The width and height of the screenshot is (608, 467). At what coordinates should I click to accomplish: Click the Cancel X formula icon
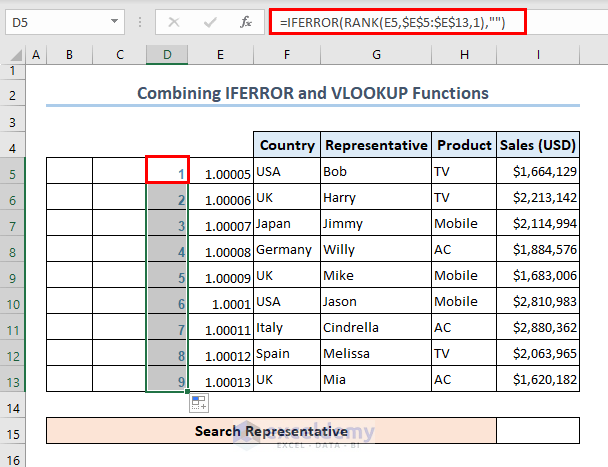point(175,22)
